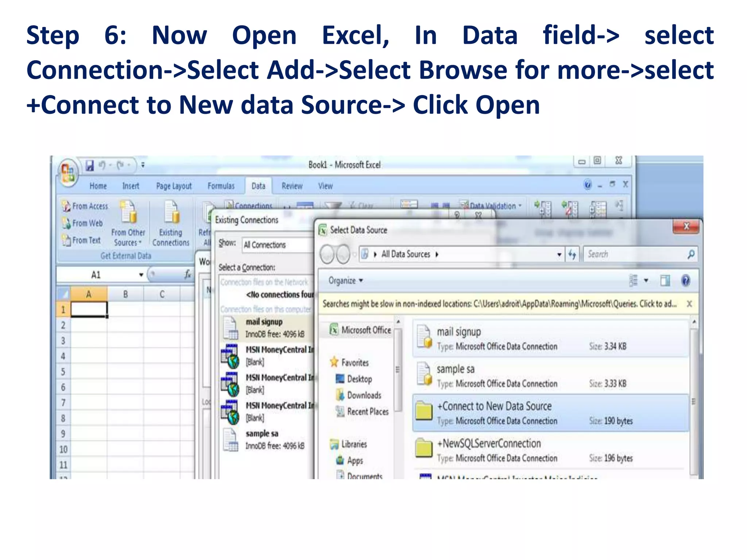Click the refresh icon beside address bar
Viewport: 747px width, 560px height.
pos(572,254)
